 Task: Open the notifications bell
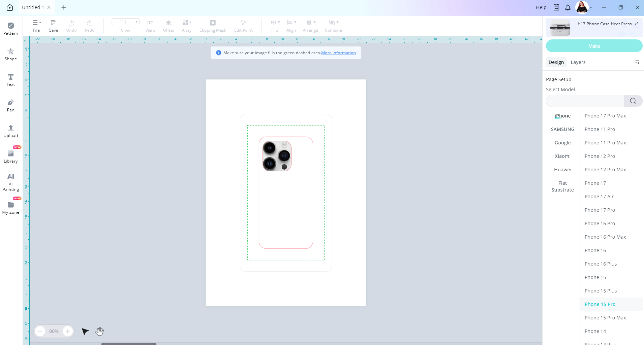click(x=568, y=7)
